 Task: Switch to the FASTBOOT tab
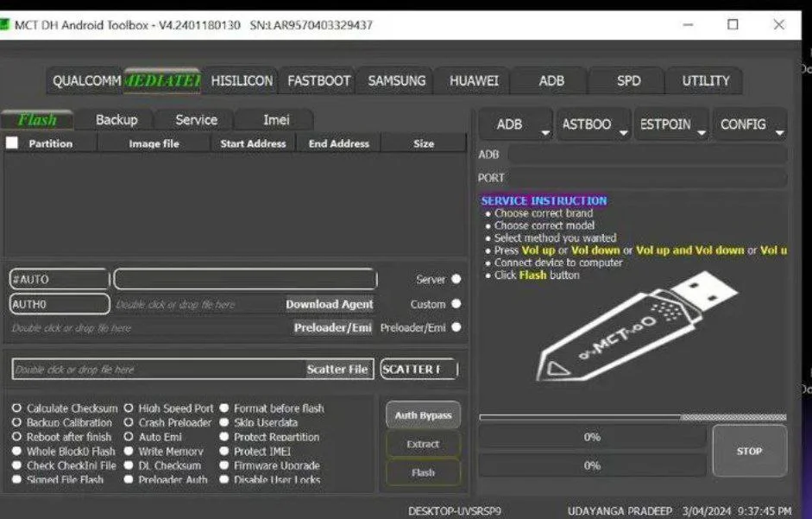[318, 81]
